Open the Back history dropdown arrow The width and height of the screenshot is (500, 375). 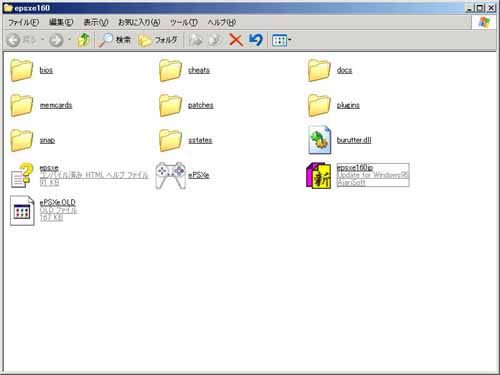point(43,40)
